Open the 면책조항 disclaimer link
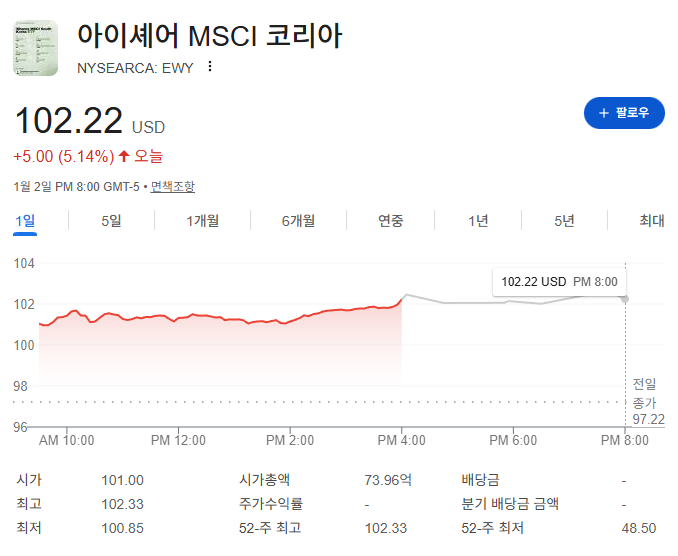Screen dimensions: 678x556 pos(173,187)
